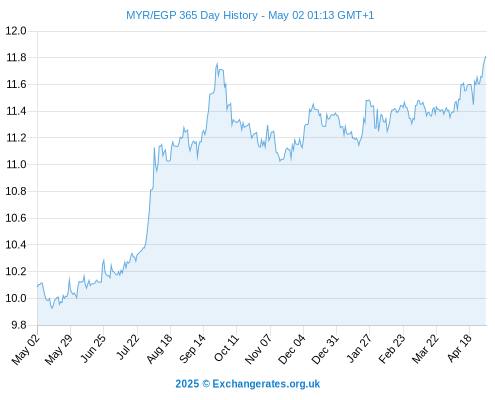
Task: Click the Sep 14 axis label
Action: coord(192,348)
